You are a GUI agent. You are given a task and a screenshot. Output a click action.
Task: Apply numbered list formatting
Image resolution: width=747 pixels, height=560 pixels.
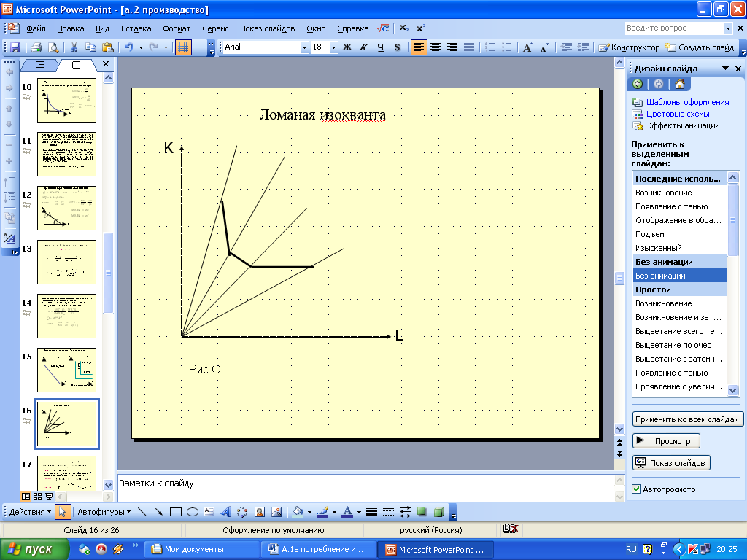pos(490,47)
